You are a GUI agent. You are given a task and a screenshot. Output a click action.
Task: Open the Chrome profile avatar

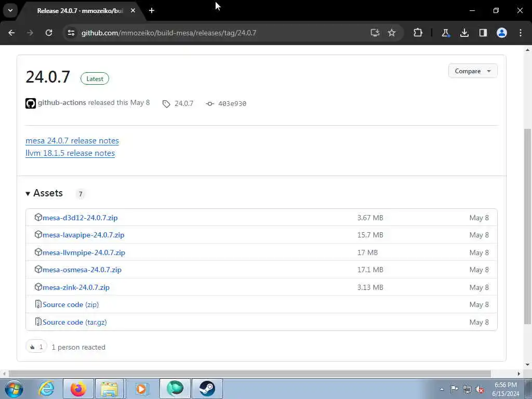click(502, 33)
